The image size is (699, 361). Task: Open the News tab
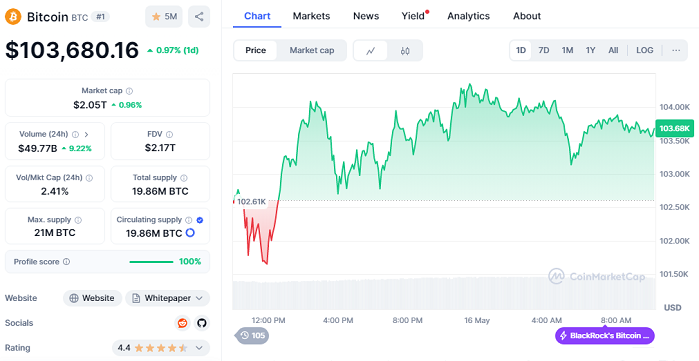366,16
